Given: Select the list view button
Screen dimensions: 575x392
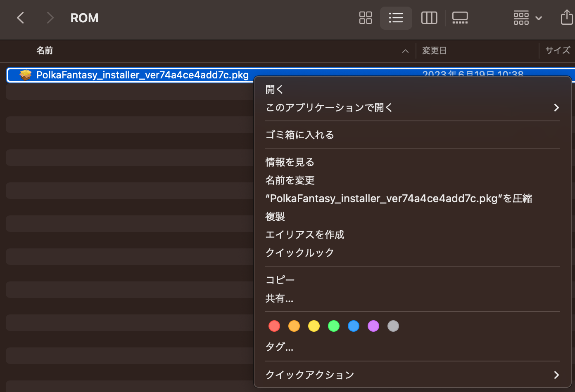Looking at the screenshot, I should tap(396, 18).
